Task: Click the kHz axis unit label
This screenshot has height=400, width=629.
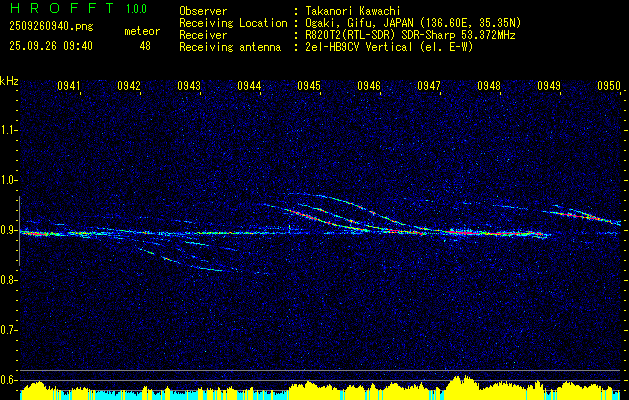Action: pos(9,81)
